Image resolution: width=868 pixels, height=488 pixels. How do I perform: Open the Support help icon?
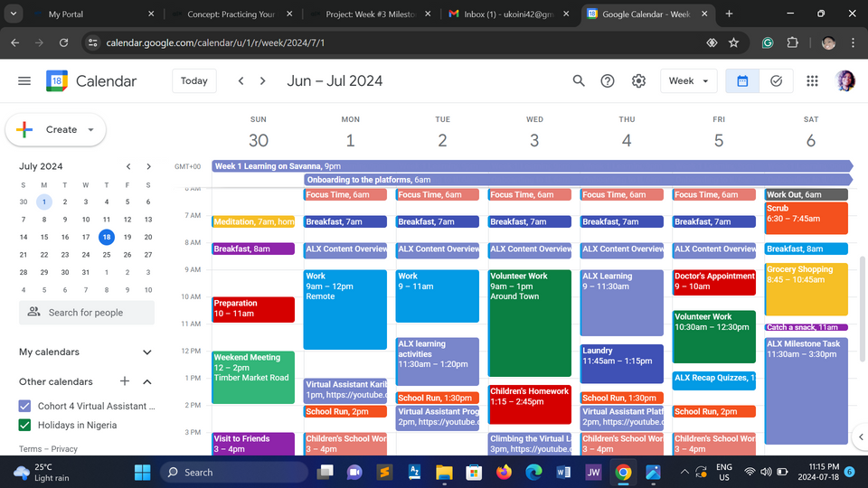click(608, 81)
